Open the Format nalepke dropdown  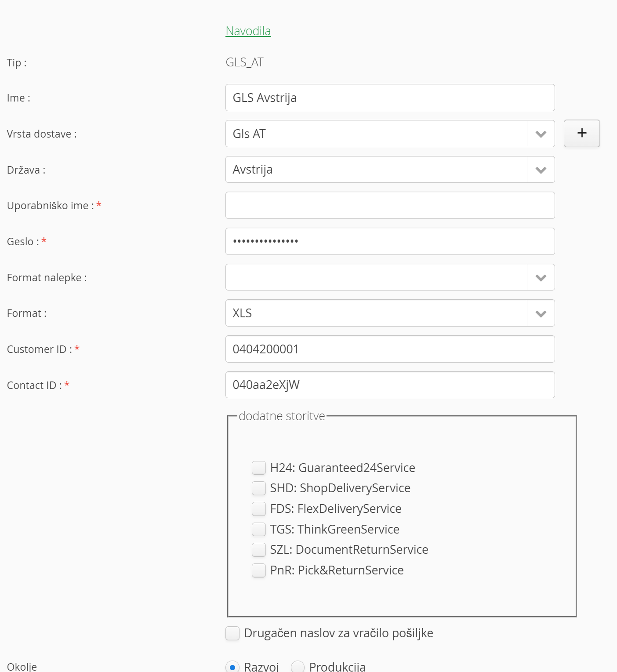[390, 277]
